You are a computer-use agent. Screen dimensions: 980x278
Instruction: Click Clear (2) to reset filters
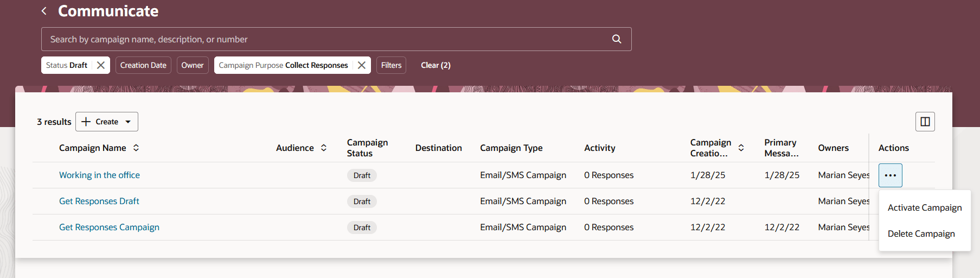[435, 65]
